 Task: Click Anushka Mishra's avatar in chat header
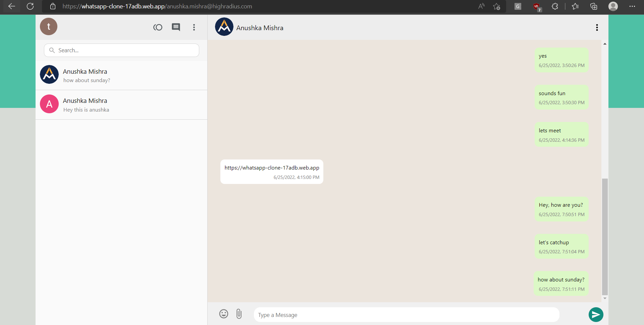click(x=224, y=27)
